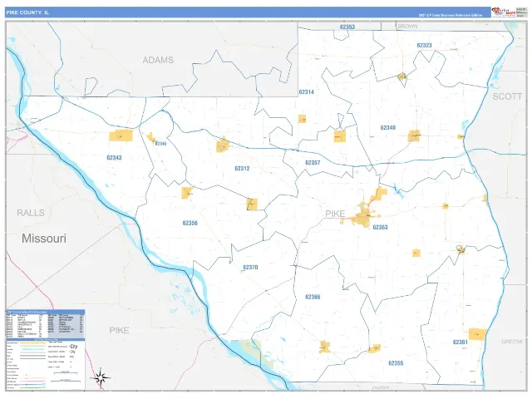The height and width of the screenshot is (399, 532).
Task: Click the compass rose icon
Action: pyautogui.click(x=101, y=377)
